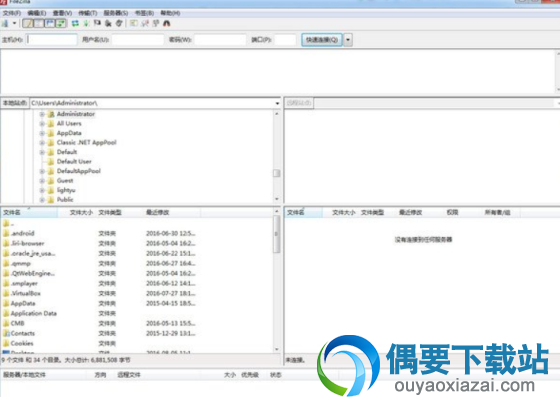Click the 状态 queue column header
The width and height of the screenshot is (560, 397).
pos(276,375)
